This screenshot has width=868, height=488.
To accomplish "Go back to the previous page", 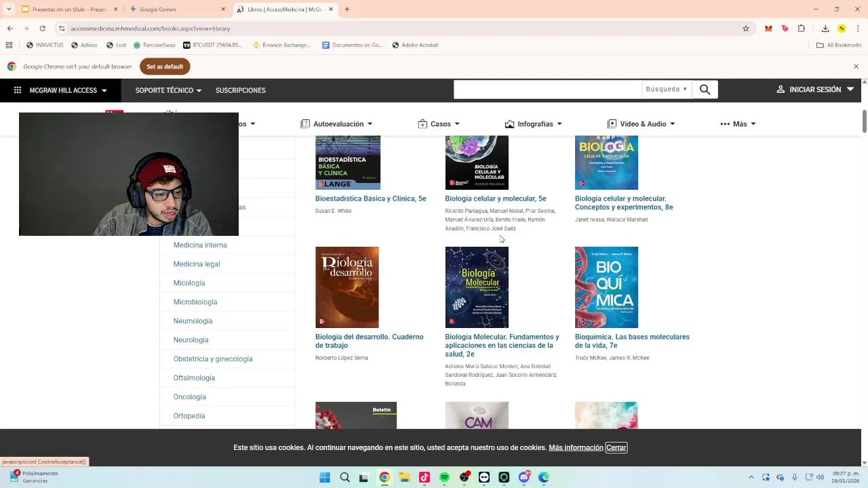I will (x=9, y=28).
